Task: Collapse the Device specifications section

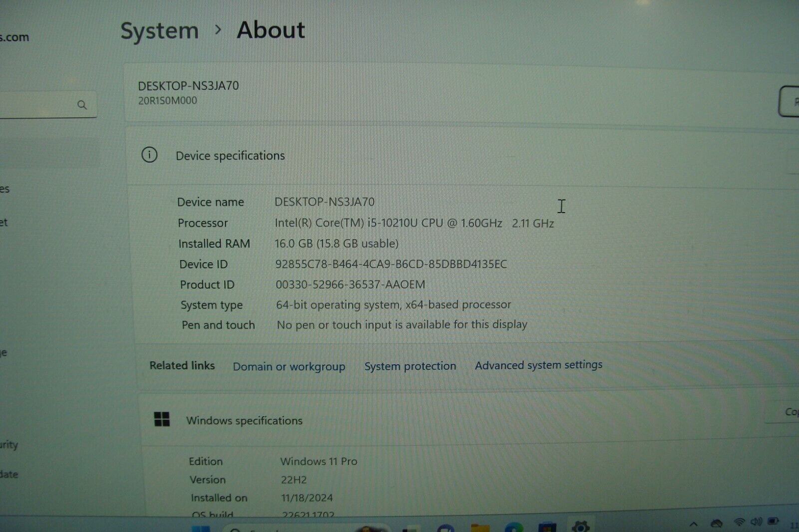Action: (x=230, y=155)
